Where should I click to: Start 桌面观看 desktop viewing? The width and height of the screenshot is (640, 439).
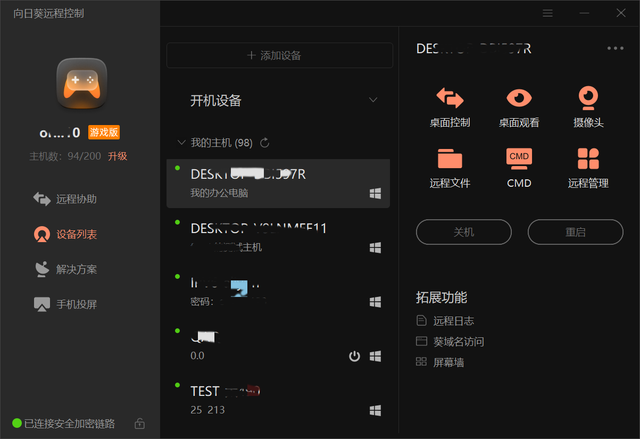pos(519,98)
